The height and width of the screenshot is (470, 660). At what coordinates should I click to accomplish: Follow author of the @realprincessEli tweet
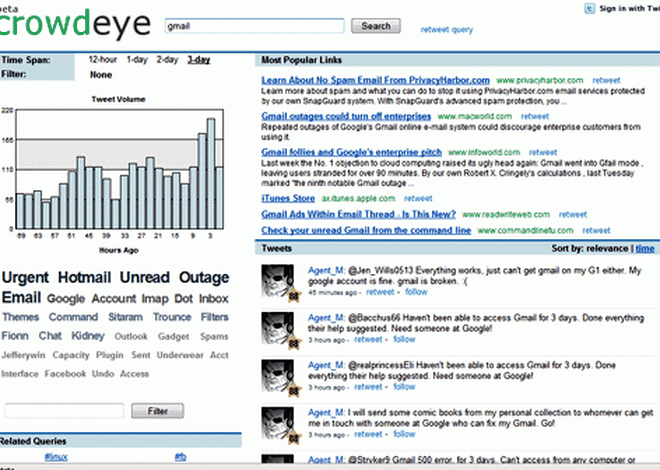click(x=404, y=387)
